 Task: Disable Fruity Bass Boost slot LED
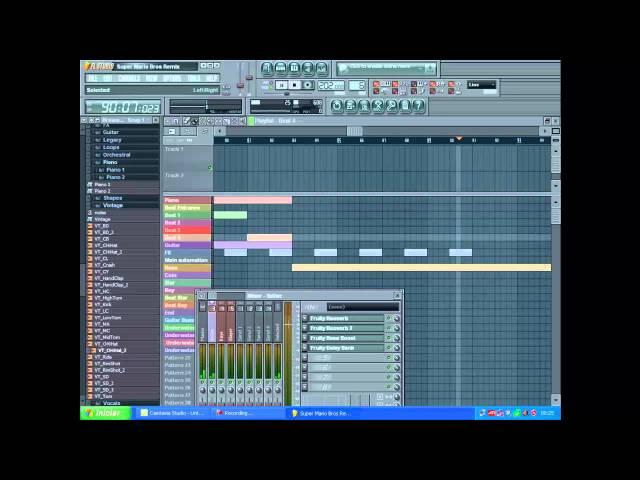point(389,338)
